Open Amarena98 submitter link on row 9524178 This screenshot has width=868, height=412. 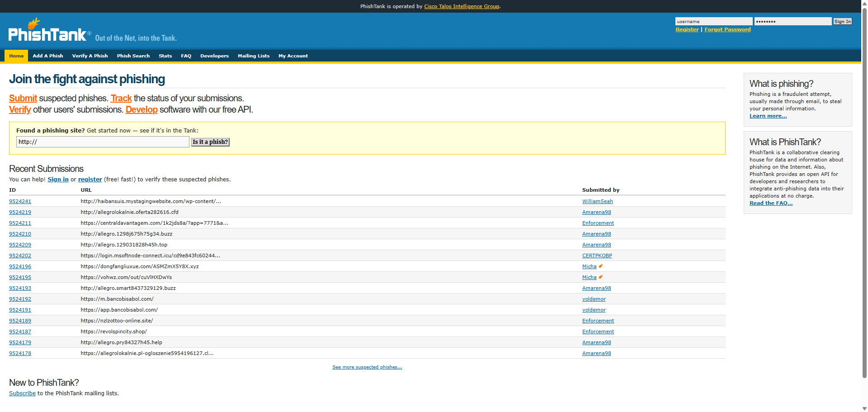[597, 353]
